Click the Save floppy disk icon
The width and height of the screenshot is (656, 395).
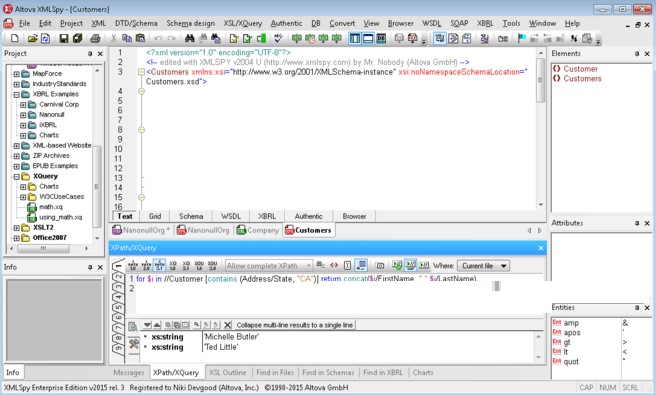point(64,38)
